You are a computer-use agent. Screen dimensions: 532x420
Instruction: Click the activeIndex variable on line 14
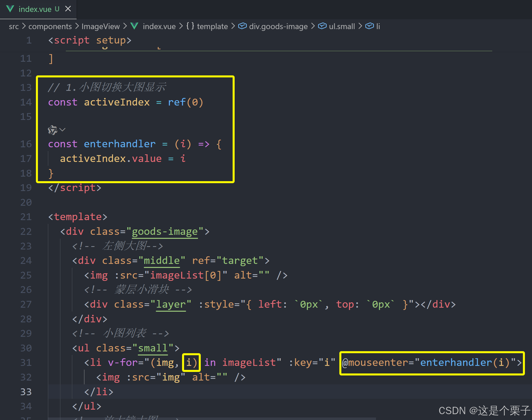pos(117,102)
